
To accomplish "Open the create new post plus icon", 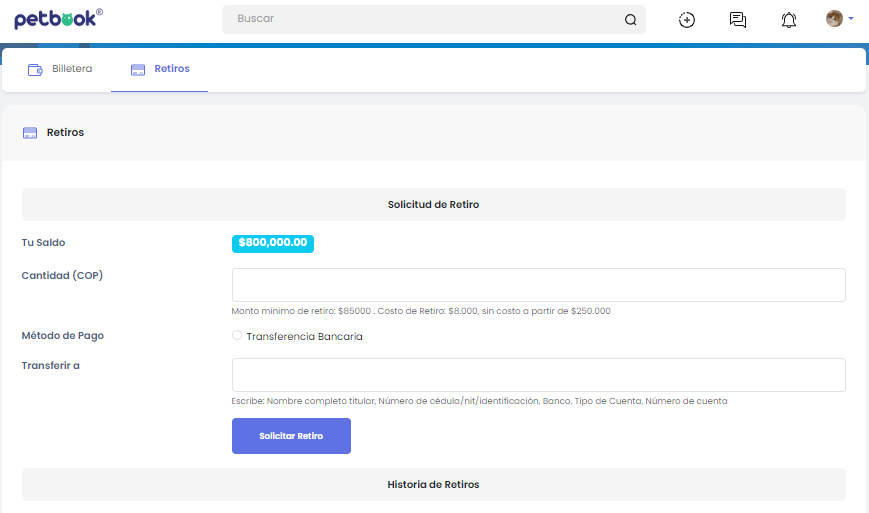I will coord(686,19).
